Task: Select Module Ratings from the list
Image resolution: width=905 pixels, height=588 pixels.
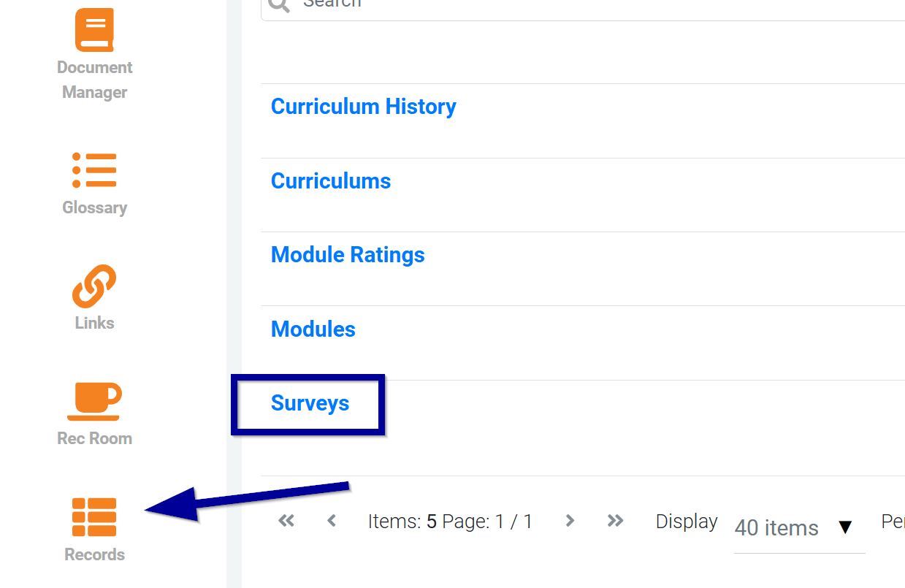Action: coord(348,255)
